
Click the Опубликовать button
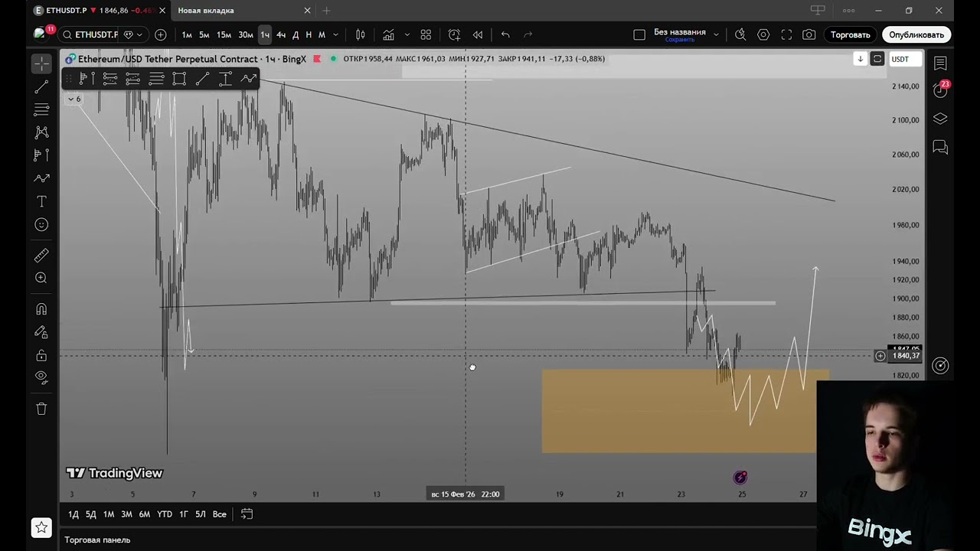[916, 34]
